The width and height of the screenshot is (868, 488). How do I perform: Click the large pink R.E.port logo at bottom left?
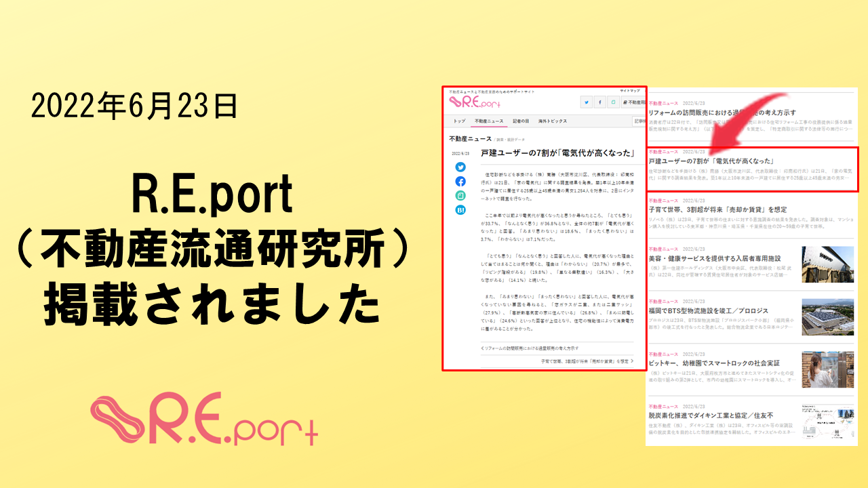pos(204,420)
